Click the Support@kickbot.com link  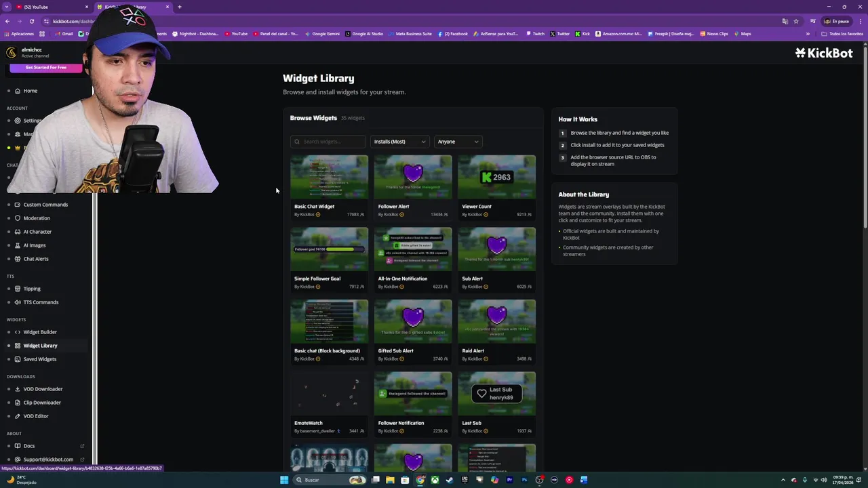point(48,460)
